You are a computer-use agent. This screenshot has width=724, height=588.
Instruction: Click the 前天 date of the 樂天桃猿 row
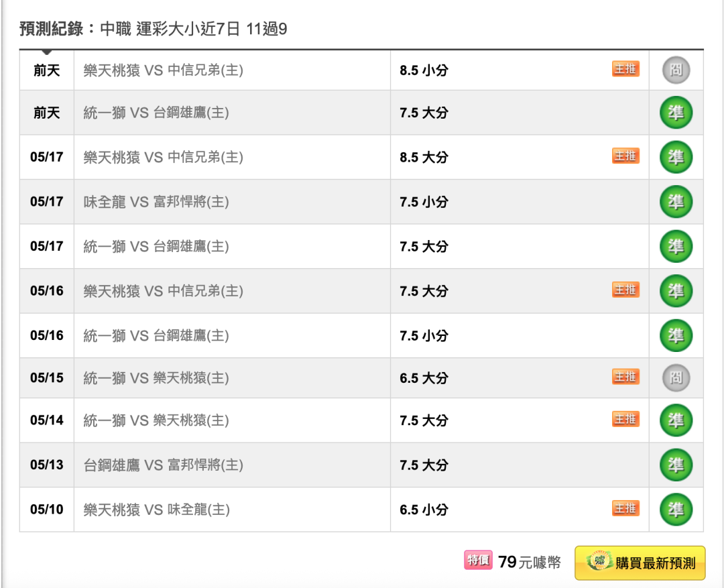(47, 70)
